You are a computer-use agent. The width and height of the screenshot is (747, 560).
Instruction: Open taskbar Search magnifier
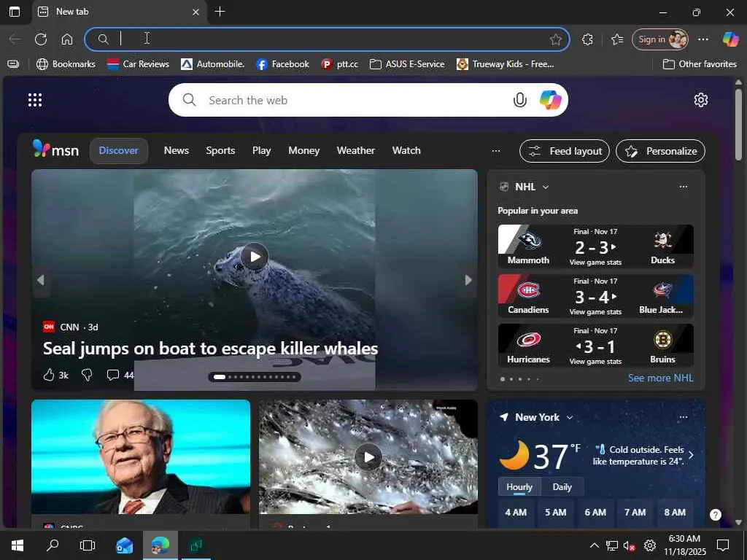pos(53,545)
